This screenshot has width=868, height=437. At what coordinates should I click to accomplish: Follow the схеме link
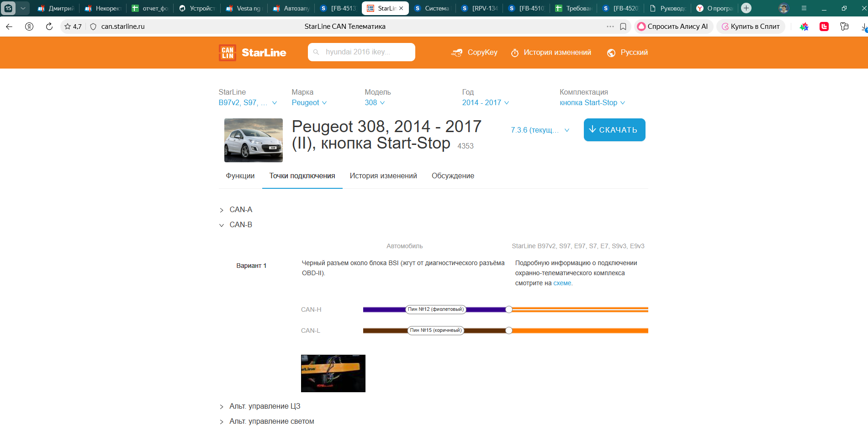562,283
